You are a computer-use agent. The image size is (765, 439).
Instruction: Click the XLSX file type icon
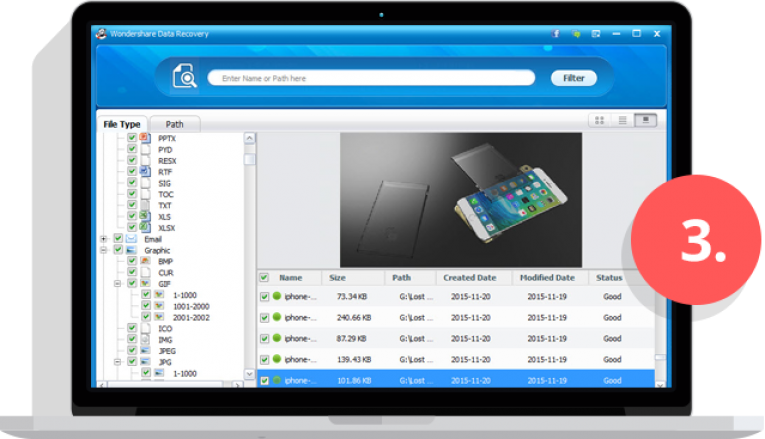coord(145,227)
